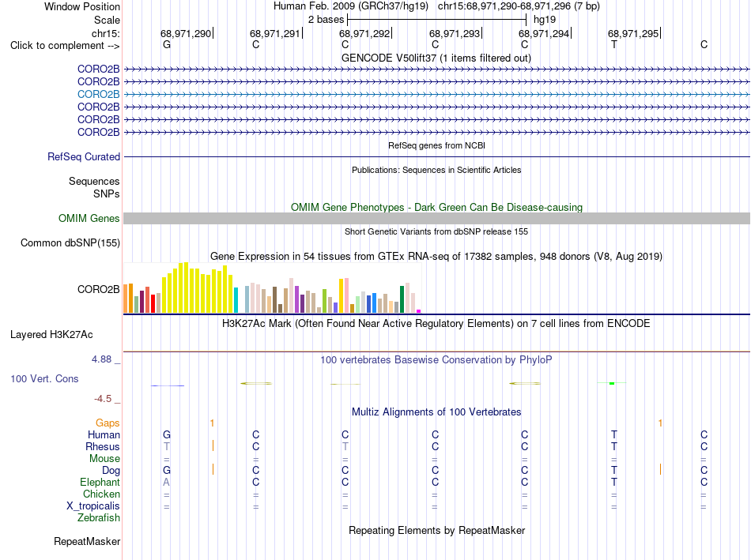Click the OMIM Genes label
751x560 pixels.
click(89, 218)
